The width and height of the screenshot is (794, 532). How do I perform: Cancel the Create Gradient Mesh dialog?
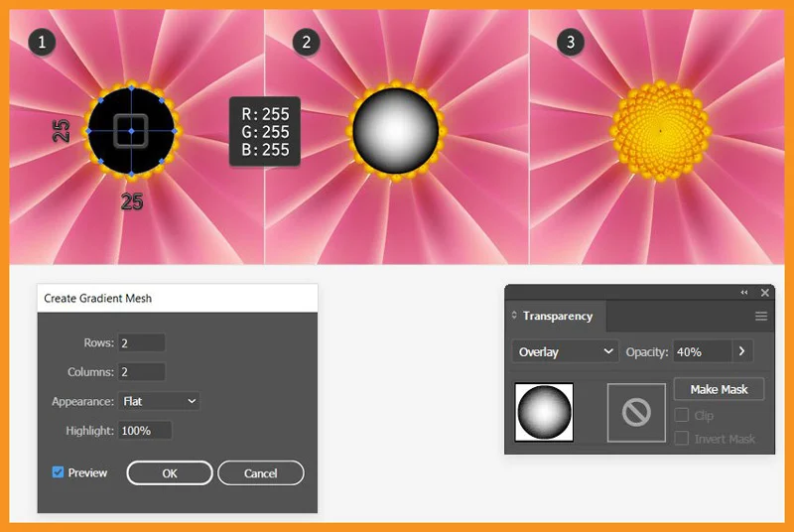click(x=260, y=473)
